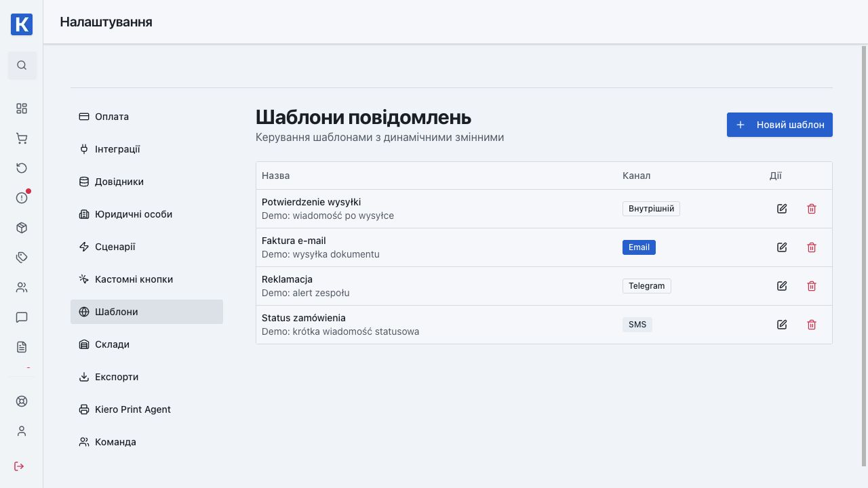This screenshot has width=868, height=488.
Task: Open the tags icon in sidebar
Action: [22, 258]
